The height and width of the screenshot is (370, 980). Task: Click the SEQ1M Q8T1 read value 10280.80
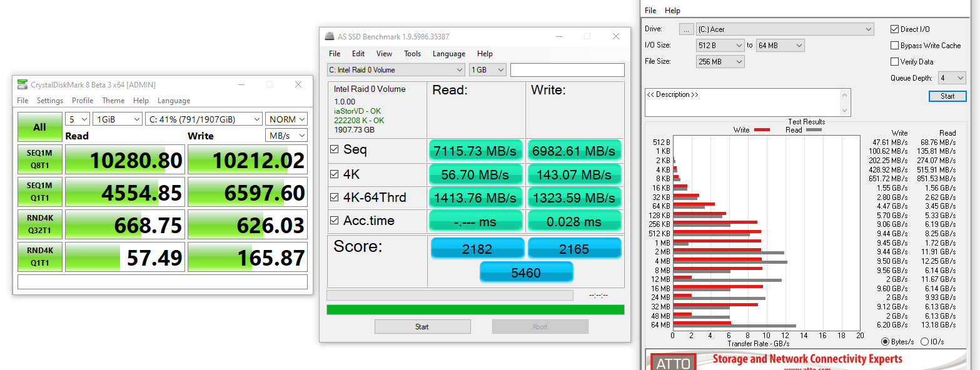click(x=125, y=159)
